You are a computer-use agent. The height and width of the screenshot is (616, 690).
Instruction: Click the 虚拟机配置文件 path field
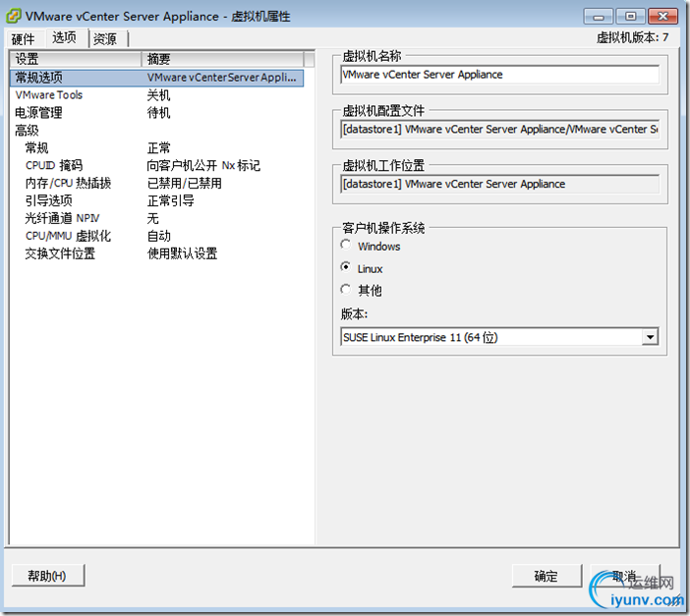pyautogui.click(x=500, y=130)
